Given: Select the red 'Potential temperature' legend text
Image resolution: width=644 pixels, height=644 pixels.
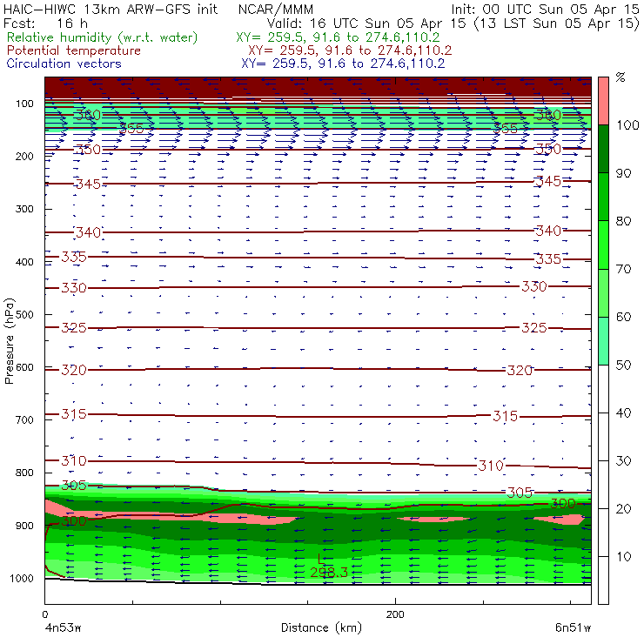Looking at the screenshot, I should [74, 50].
